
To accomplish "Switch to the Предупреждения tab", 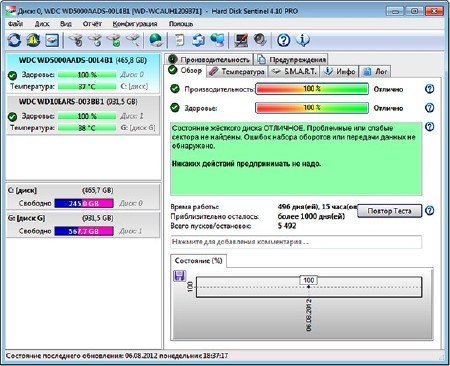I will 291,59.
